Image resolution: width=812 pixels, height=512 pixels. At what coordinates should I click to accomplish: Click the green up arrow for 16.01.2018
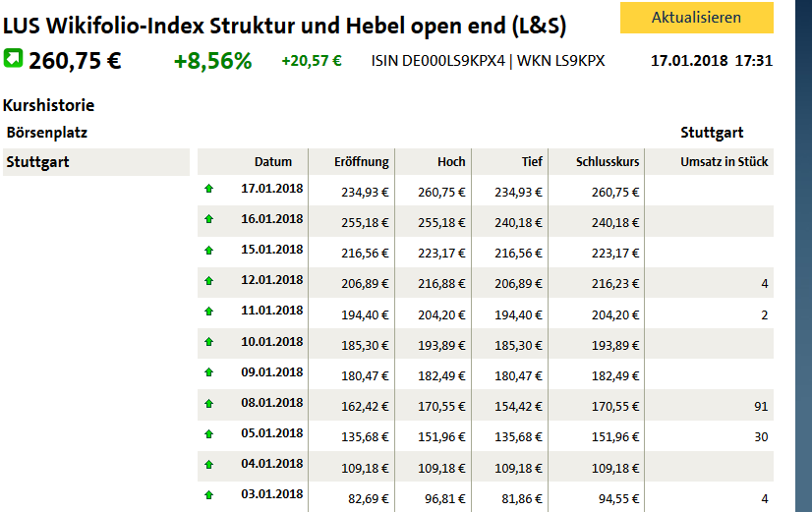[x=208, y=219]
